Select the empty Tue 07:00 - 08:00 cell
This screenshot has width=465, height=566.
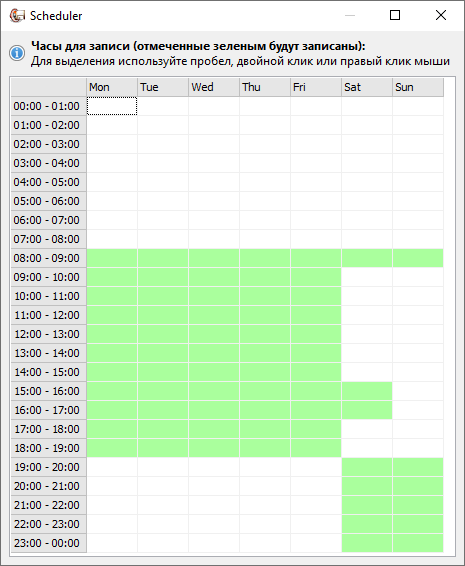(163, 239)
